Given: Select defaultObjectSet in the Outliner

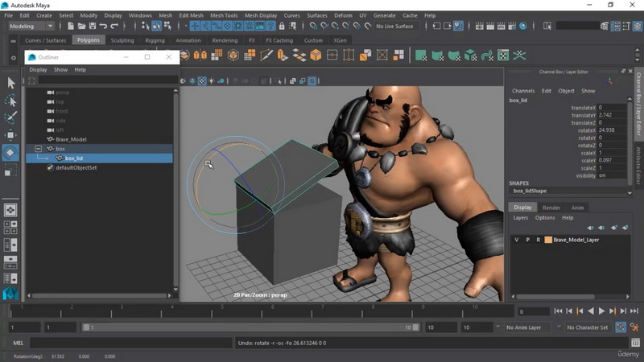Looking at the screenshot, I should click(76, 167).
